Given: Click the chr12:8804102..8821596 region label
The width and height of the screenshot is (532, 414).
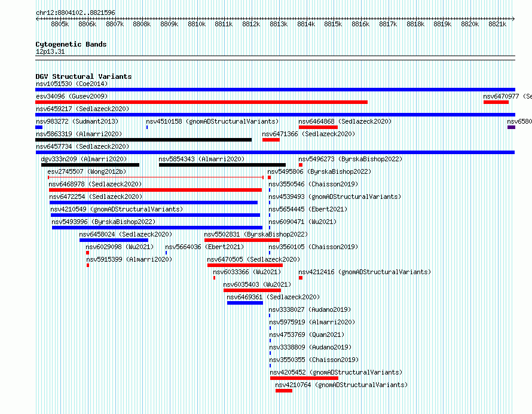Looking at the screenshot, I should click(x=75, y=13).
